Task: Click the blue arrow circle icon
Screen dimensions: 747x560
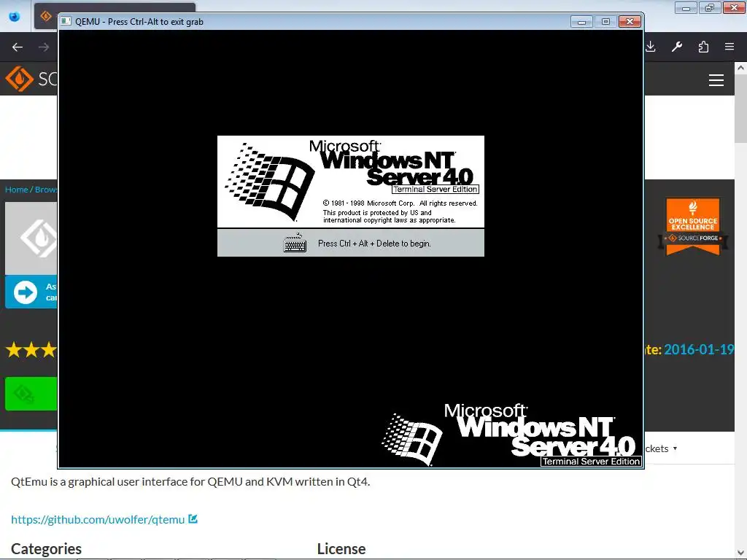Action: tap(26, 292)
